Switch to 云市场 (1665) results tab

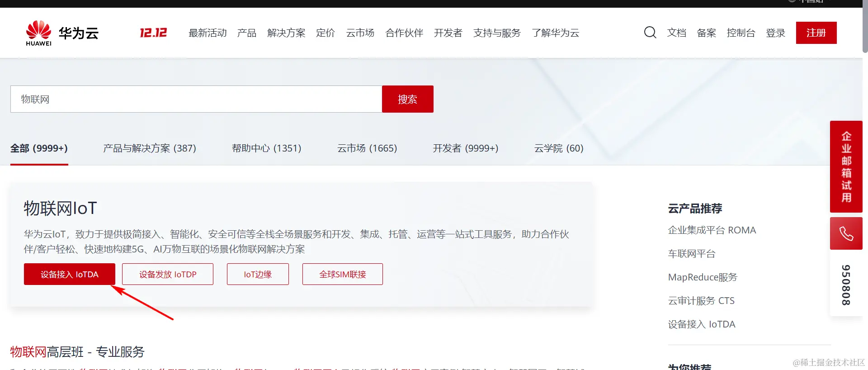click(x=367, y=148)
